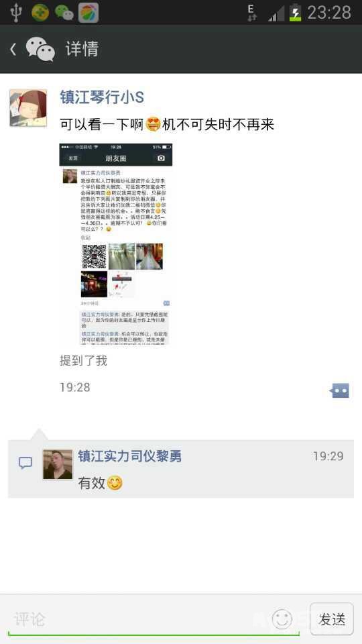Open the USB notification icon
The height and width of the screenshot is (644, 362).
pos(16,12)
